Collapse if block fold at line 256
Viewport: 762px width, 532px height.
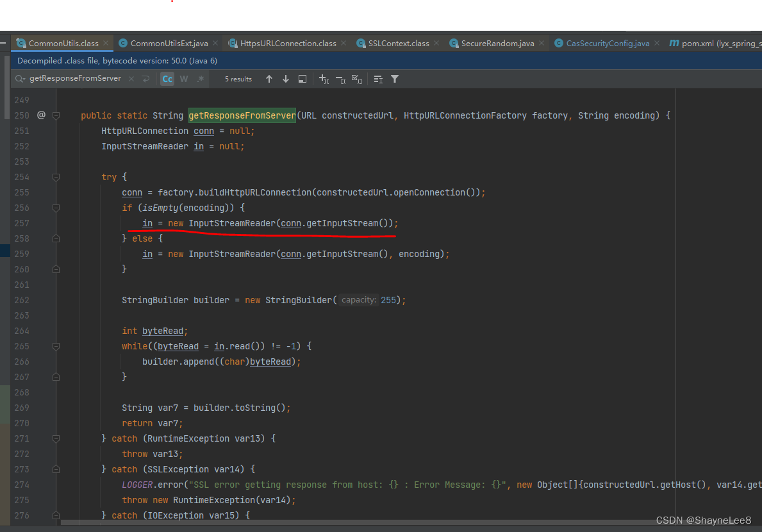[x=56, y=208]
